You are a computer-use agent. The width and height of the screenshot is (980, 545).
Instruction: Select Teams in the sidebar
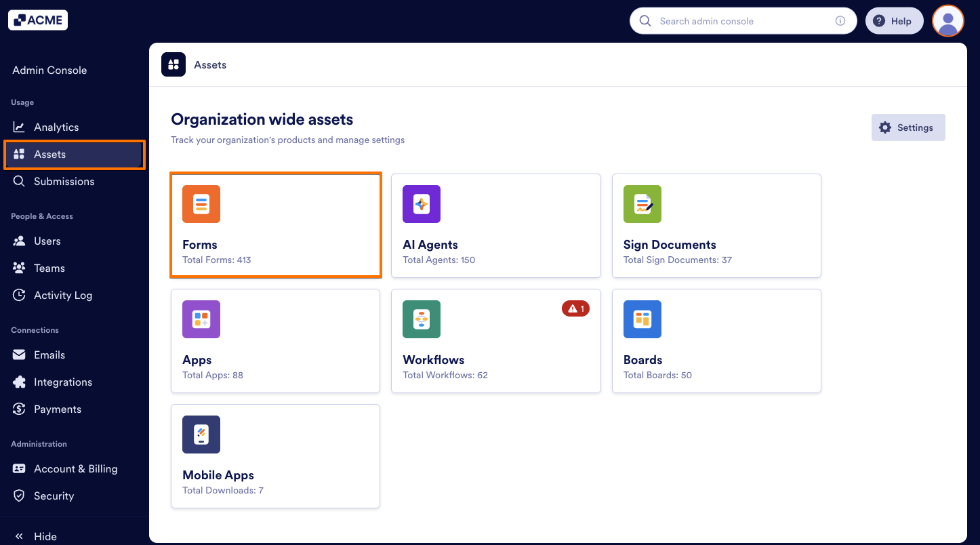click(x=75, y=268)
